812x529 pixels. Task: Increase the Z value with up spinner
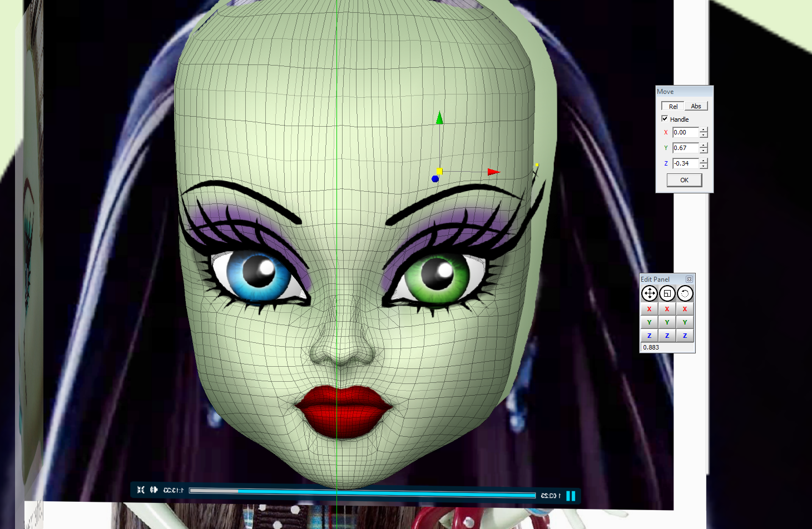coord(704,161)
